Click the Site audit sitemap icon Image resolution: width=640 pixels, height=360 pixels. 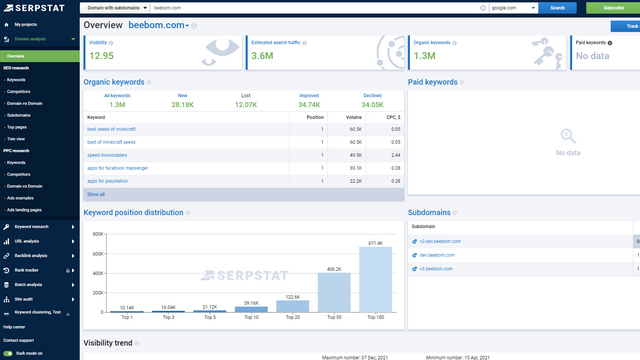point(6,299)
